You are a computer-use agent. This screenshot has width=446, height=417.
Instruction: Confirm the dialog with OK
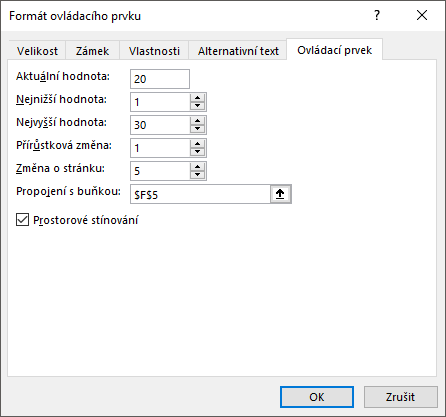coord(317,397)
